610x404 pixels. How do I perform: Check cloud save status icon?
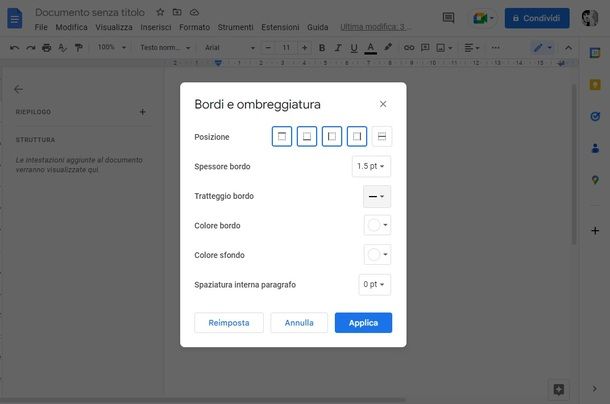click(x=194, y=12)
